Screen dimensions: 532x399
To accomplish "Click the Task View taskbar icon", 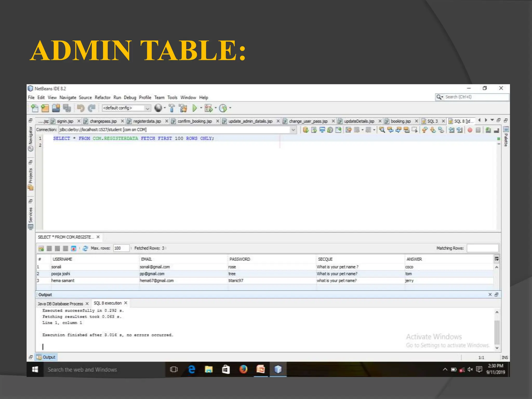I will tap(174, 369).
